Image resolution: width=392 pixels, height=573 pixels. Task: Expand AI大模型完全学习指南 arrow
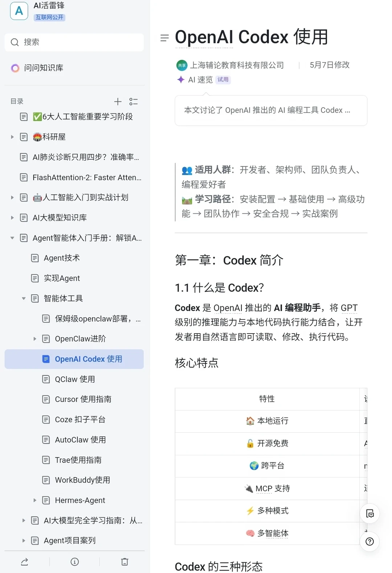(x=24, y=520)
